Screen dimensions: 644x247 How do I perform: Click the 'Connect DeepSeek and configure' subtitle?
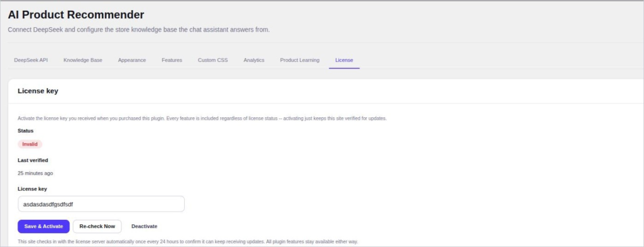pyautogui.click(x=139, y=30)
